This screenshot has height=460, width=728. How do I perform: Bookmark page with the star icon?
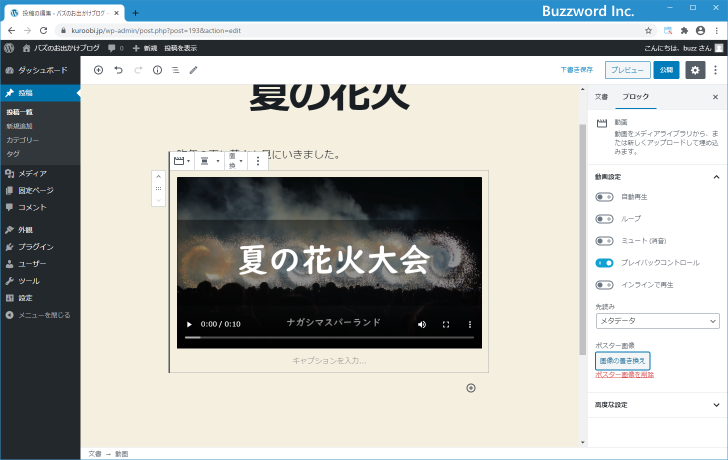[x=649, y=31]
